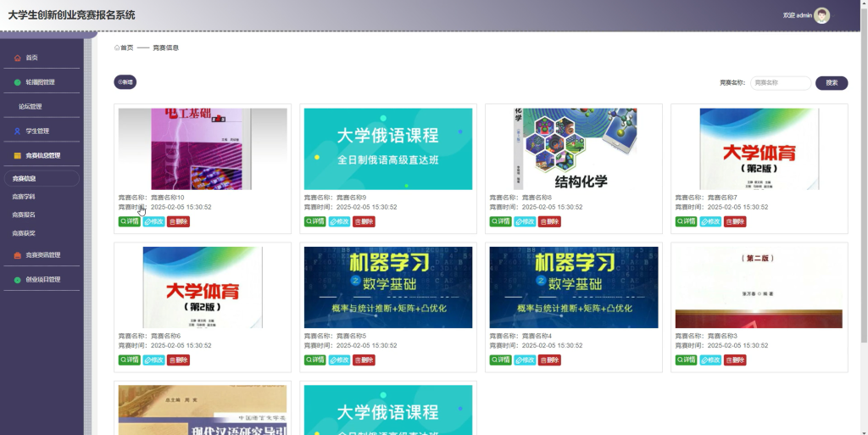This screenshot has width=868, height=435.
Task: View 详情 of 竞赛名称9
Action: [315, 221]
